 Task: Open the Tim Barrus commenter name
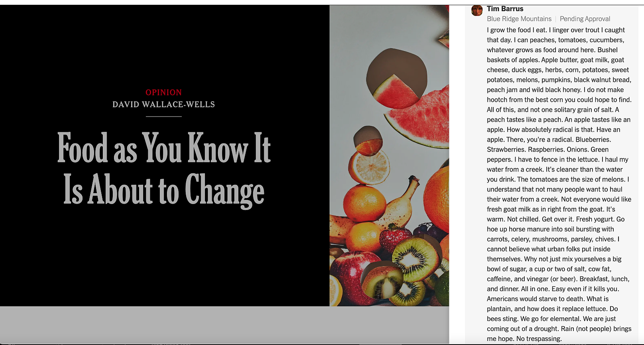pos(505,9)
